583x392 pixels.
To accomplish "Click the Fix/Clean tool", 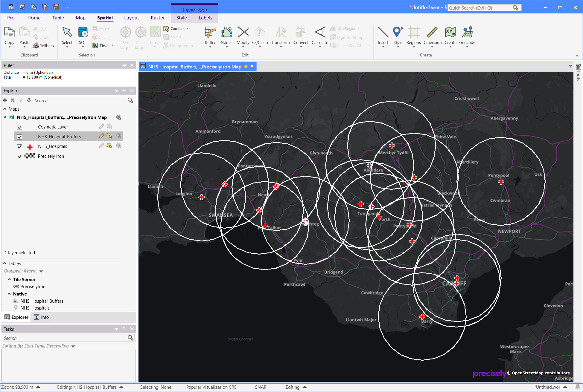I will click(260, 36).
